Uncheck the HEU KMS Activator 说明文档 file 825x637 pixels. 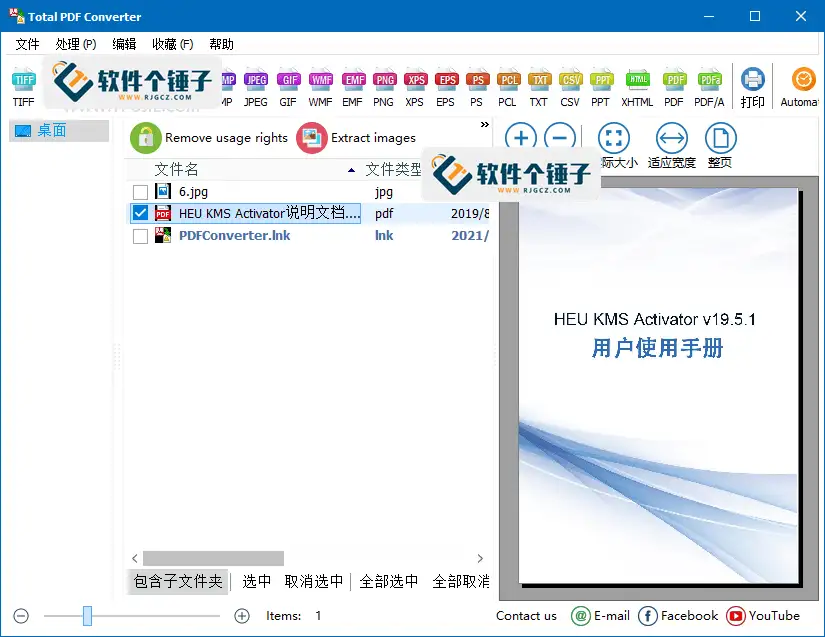pos(140,213)
